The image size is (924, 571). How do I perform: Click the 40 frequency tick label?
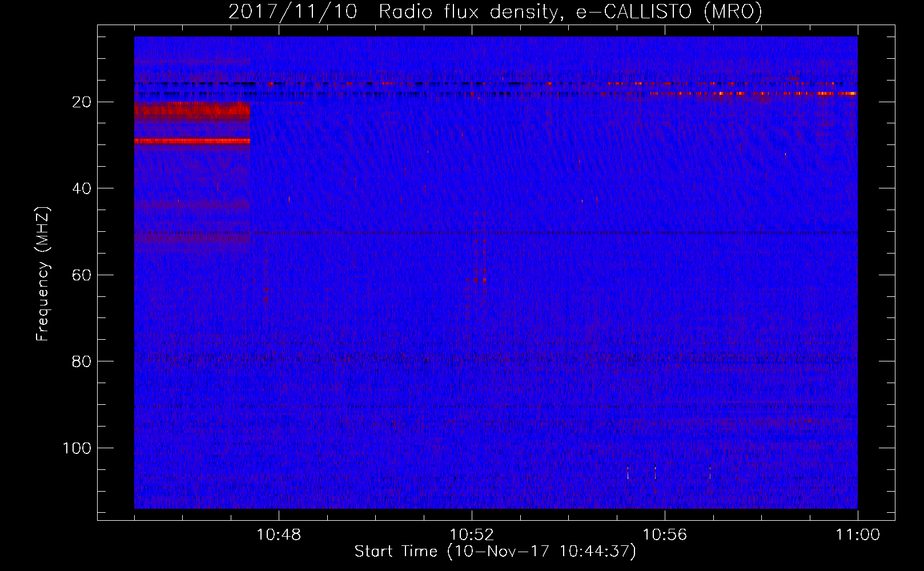pos(82,188)
